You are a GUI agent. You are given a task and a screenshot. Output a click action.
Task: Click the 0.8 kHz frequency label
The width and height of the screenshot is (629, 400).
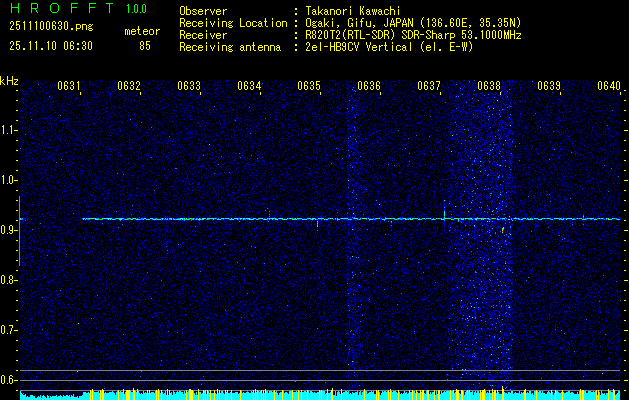pyautogui.click(x=8, y=280)
